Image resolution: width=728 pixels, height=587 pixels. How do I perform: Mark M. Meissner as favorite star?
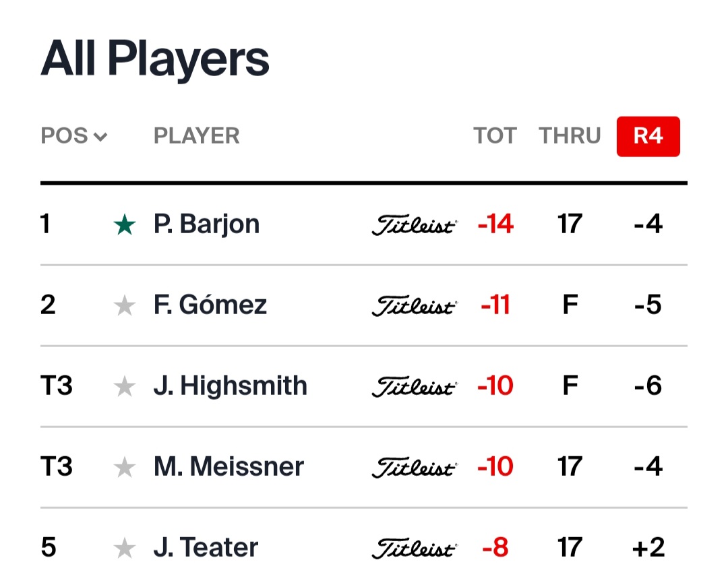(x=125, y=467)
